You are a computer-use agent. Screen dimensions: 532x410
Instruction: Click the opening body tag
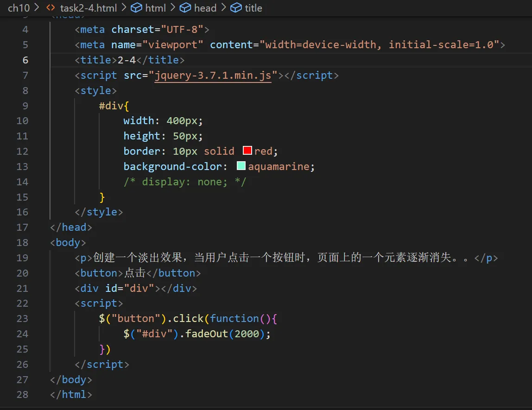(68, 242)
